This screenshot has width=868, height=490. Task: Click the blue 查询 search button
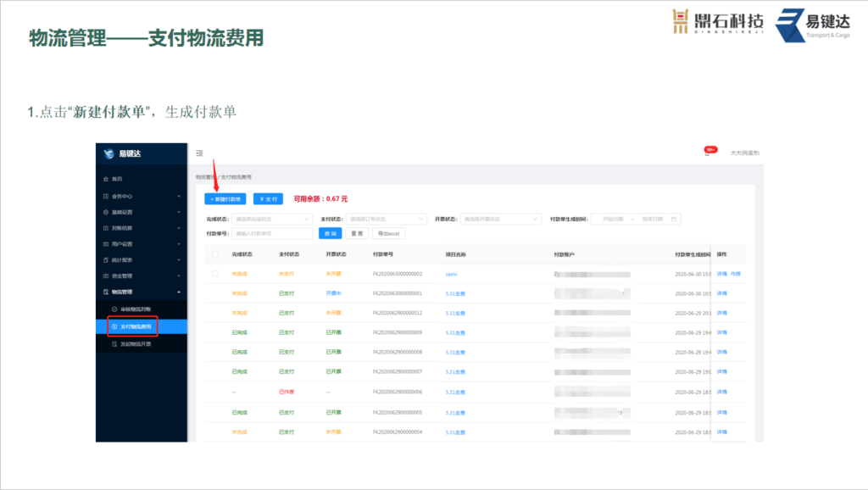[x=330, y=233]
